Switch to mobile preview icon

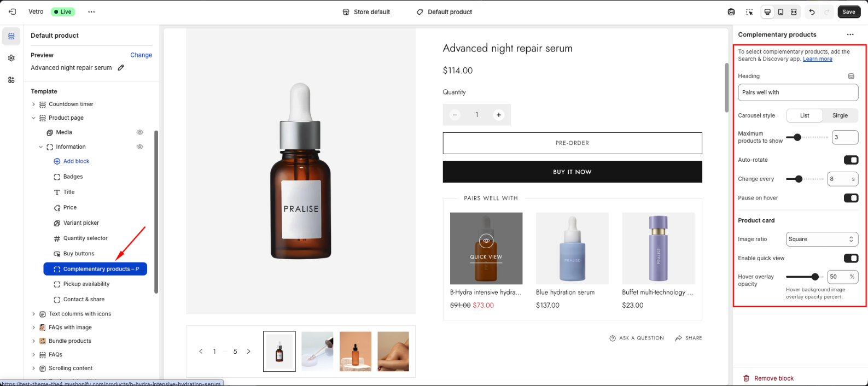tap(780, 12)
